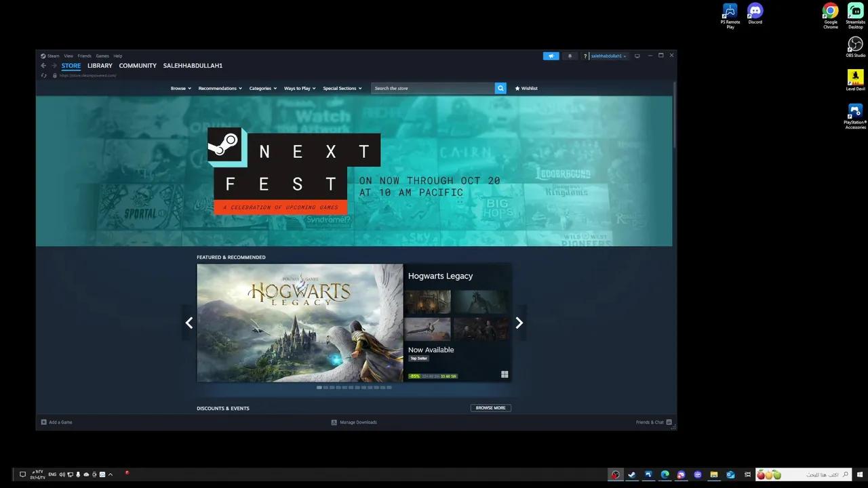The image size is (868, 488).
Task: Click the Steam page vertical scrollbar
Action: pos(675,117)
